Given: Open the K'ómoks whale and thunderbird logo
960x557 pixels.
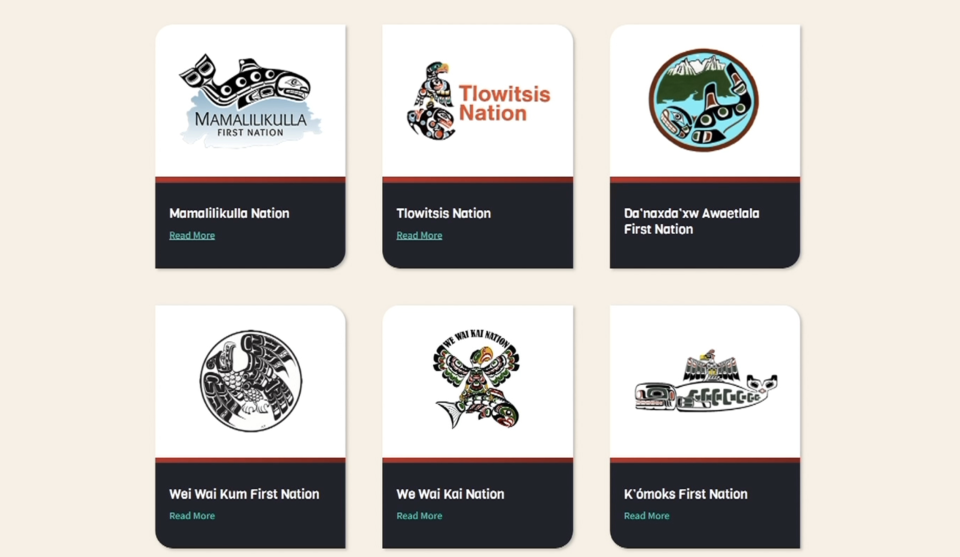Looking at the screenshot, I should tap(705, 381).
